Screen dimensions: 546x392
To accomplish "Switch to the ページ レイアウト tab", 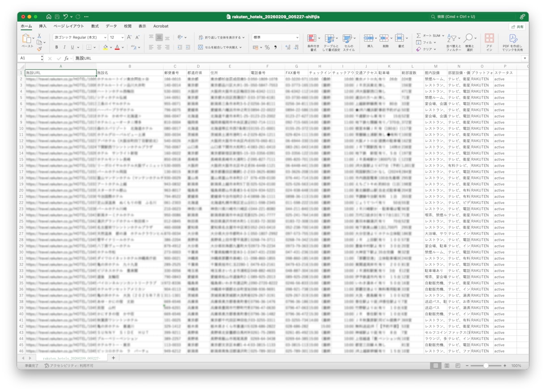I will click(x=69, y=26).
